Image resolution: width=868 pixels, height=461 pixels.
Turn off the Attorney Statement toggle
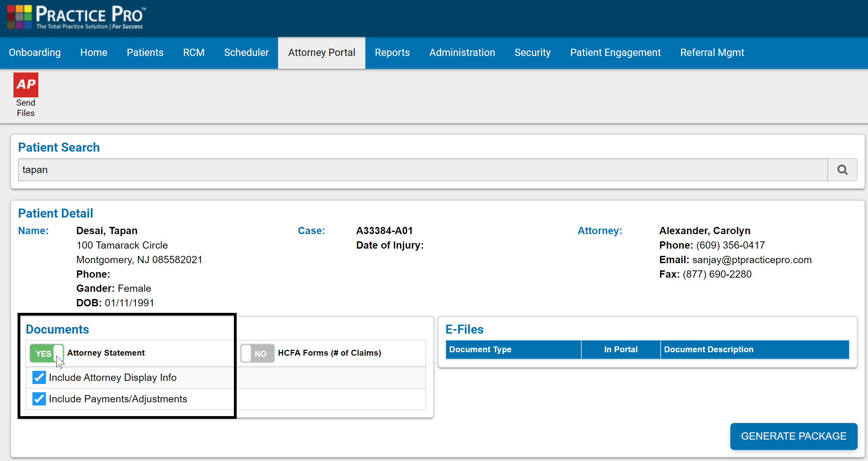(47, 353)
